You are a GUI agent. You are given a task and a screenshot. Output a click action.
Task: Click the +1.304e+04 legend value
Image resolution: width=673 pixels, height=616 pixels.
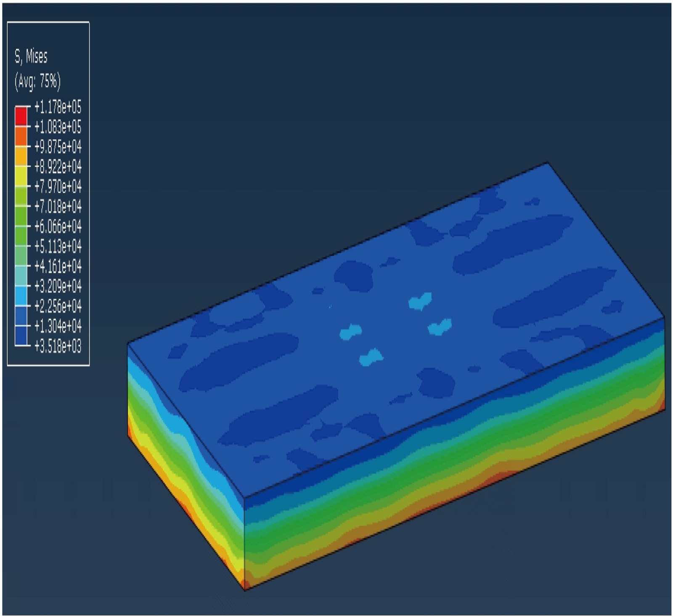click(58, 326)
